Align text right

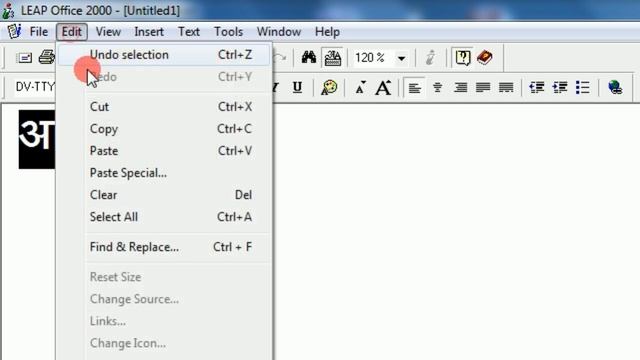(x=460, y=87)
